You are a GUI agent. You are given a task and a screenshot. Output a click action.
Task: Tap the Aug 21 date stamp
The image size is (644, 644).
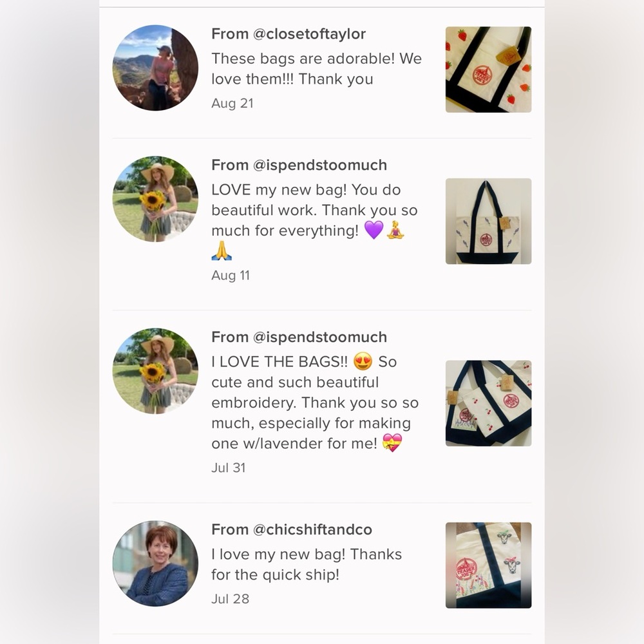coord(232,104)
